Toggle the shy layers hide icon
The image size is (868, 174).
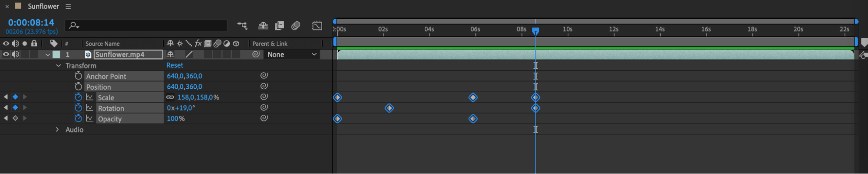[x=263, y=26]
